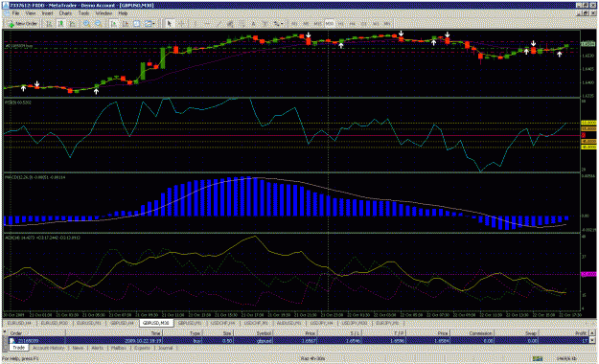Open the Journal terminal tab

[x=165, y=348]
